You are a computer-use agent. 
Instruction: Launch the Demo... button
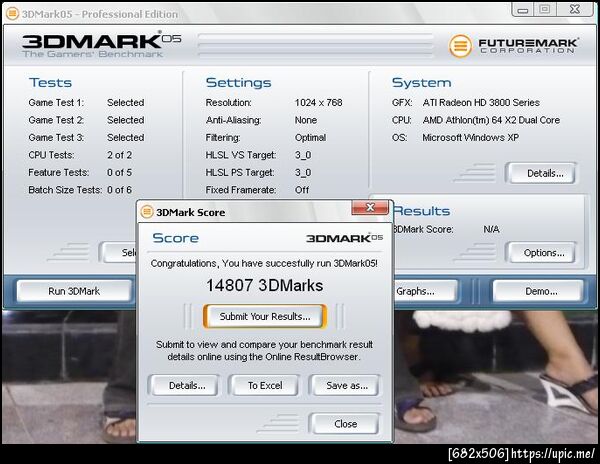coord(541,291)
